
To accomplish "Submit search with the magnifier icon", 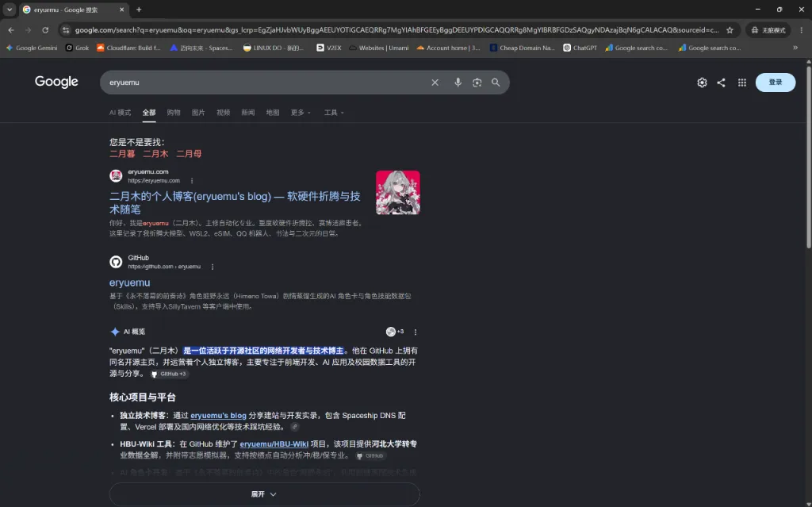I will tap(496, 83).
